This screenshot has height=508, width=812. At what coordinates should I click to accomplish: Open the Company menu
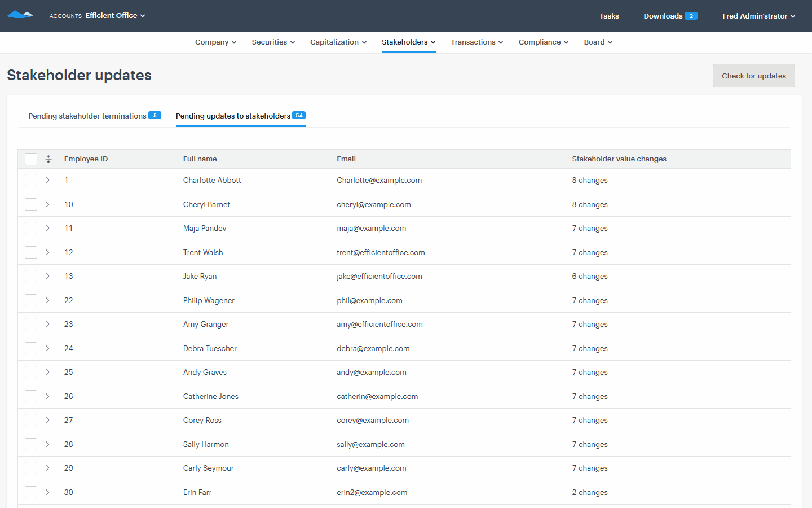click(215, 42)
